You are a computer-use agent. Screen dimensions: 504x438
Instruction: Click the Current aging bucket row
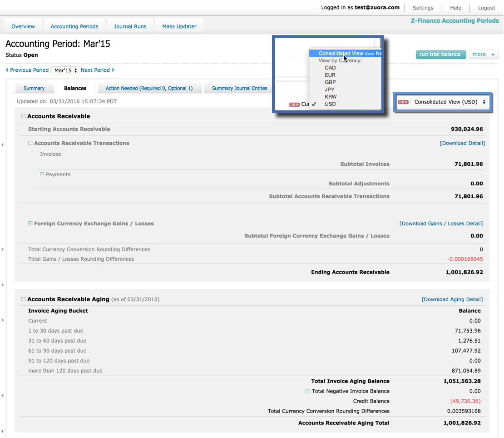[x=252, y=321]
